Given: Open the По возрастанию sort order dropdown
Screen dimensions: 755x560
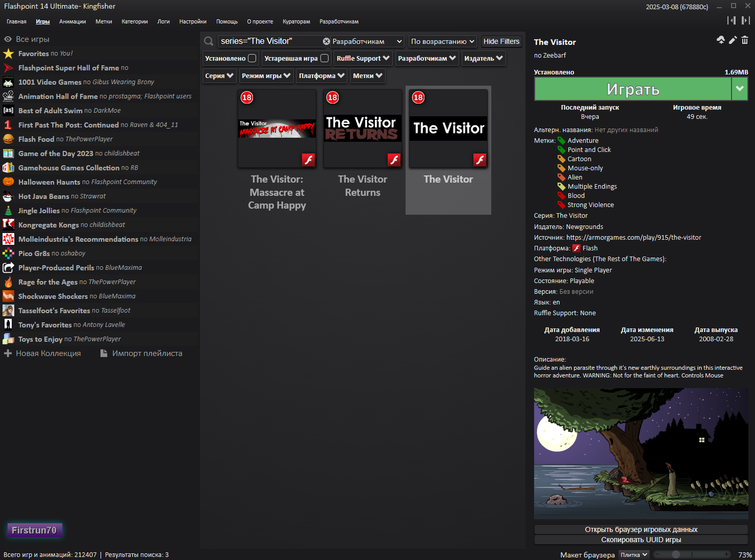Looking at the screenshot, I should click(442, 41).
